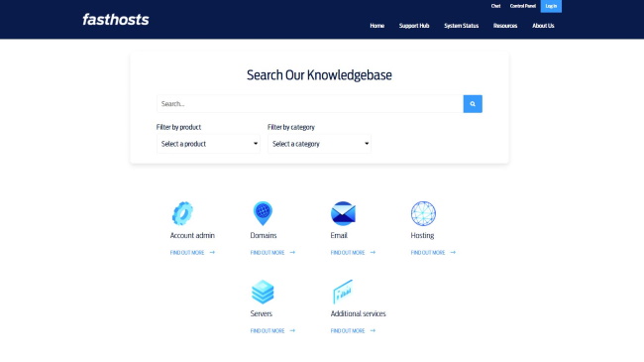Open Resources menu item
Screen dimensions: 644x362
pos(505,26)
